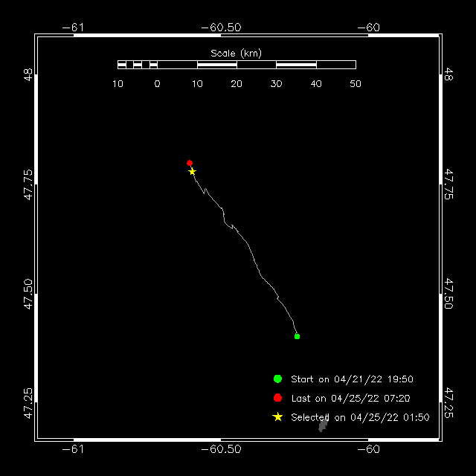Screen dimensions: 476x476
Task: Click the 48 latitude label on left axis
Action: click(x=28, y=74)
